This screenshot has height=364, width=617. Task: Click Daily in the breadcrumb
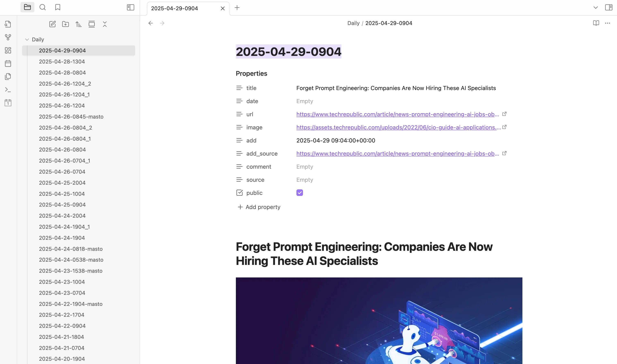point(353,23)
